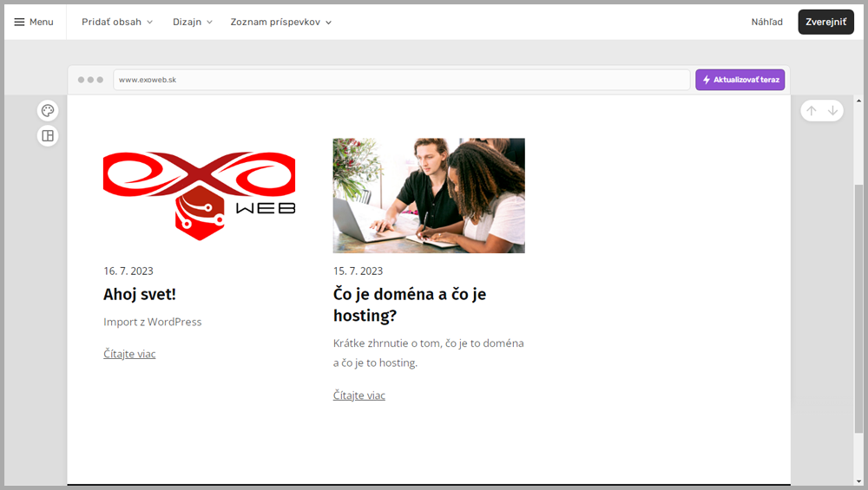This screenshot has height=490, width=868.
Task: Open the Ahoj svet! post title
Action: 140,294
